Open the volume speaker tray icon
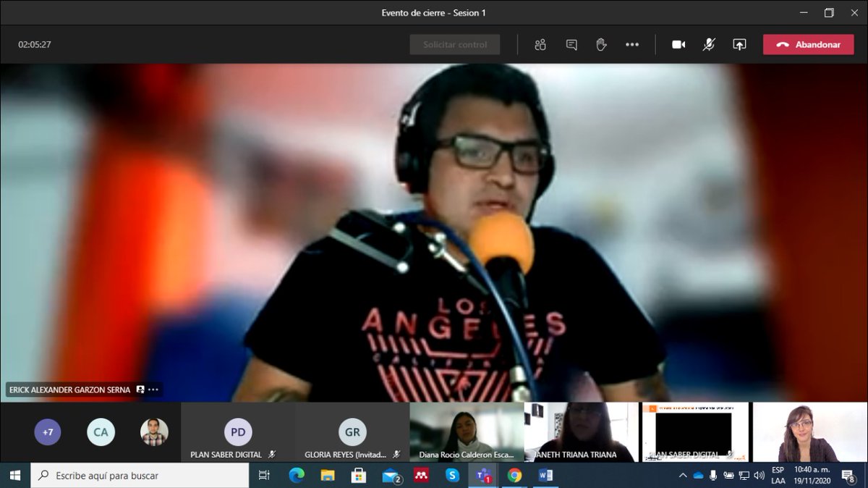The height and width of the screenshot is (488, 868). (x=759, y=476)
